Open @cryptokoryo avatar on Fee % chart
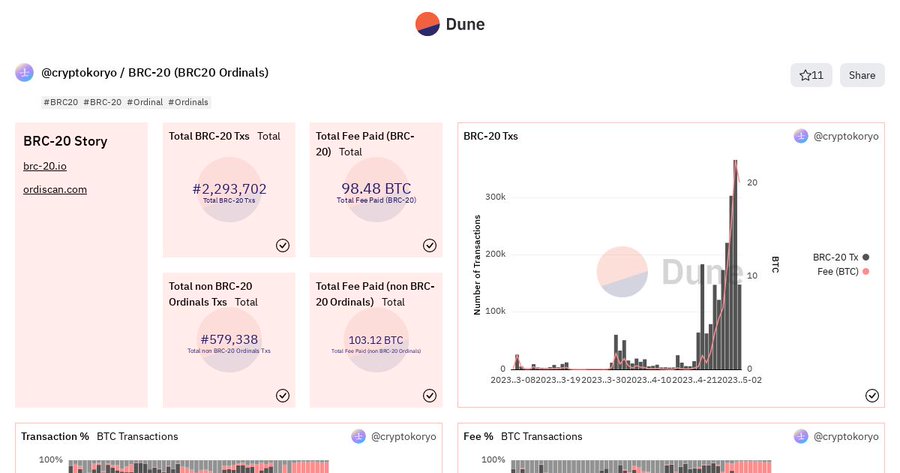This screenshot has width=900, height=473. [x=801, y=436]
